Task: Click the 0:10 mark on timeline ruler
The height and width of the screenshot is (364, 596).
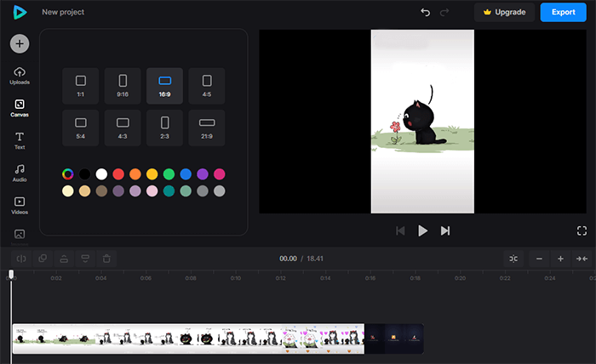Action: (x=236, y=278)
